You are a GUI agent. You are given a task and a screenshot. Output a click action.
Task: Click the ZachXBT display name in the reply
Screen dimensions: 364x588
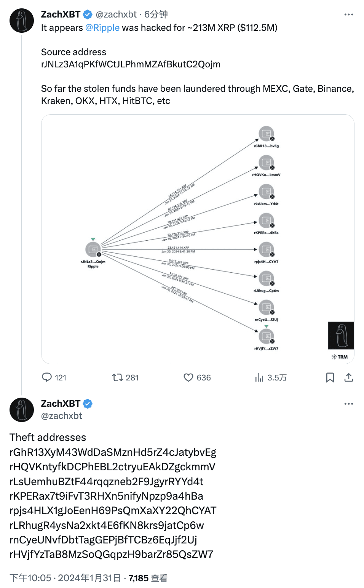click(x=61, y=403)
